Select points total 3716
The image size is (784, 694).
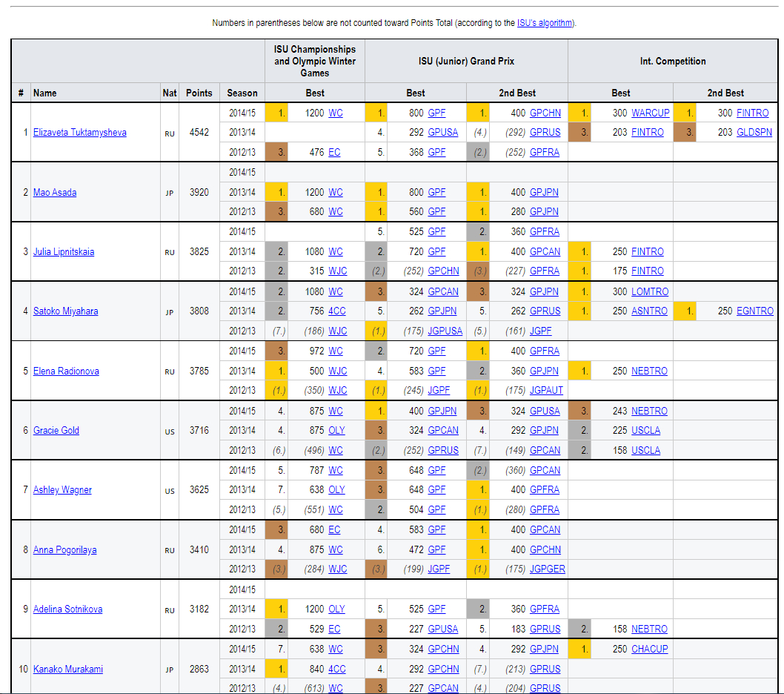(x=199, y=430)
